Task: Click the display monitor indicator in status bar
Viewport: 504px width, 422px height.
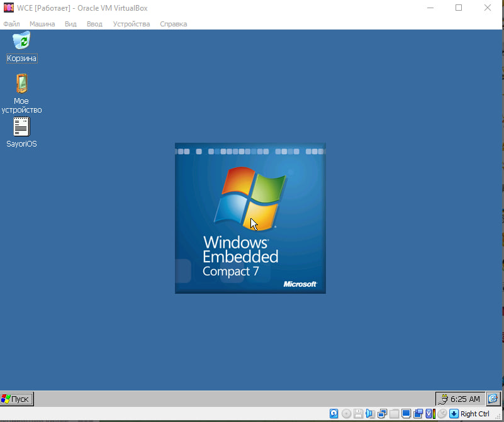Action: 406,414
